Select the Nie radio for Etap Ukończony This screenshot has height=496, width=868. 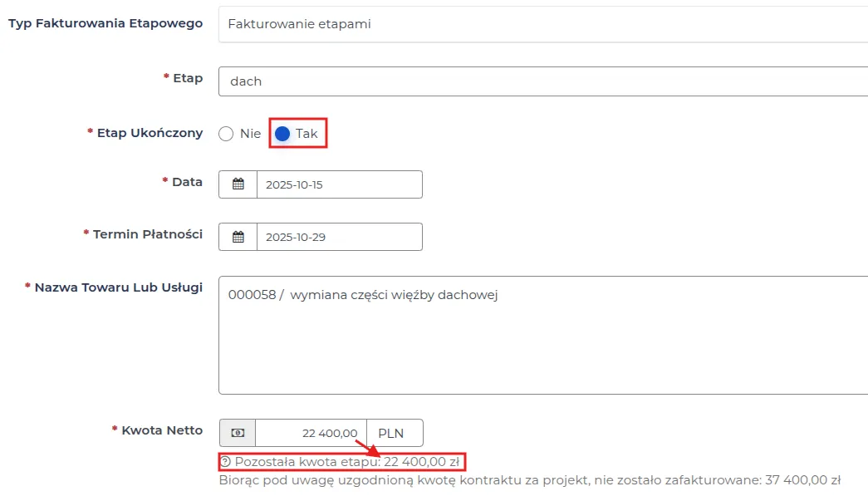pos(226,134)
